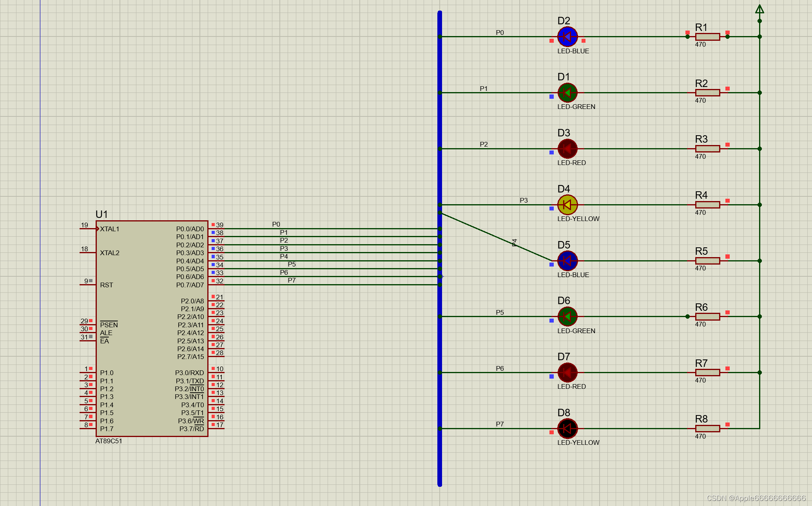Select the D8 LED symbol
Image resolution: width=812 pixels, height=506 pixels.
(567, 428)
